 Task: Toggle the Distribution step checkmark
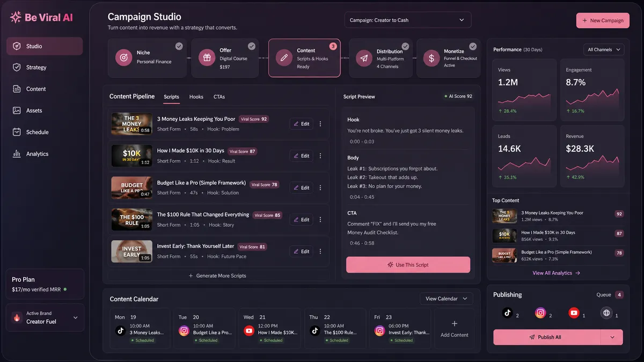tap(405, 46)
